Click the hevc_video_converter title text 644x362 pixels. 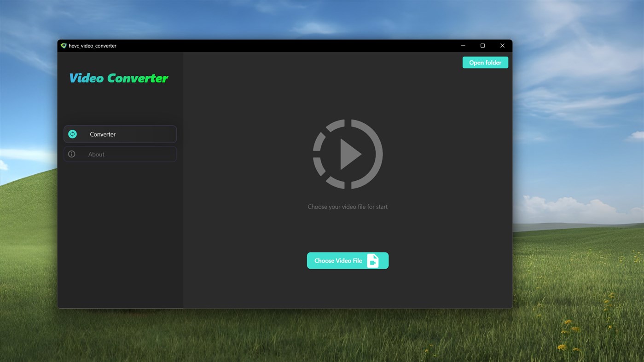(93, 46)
